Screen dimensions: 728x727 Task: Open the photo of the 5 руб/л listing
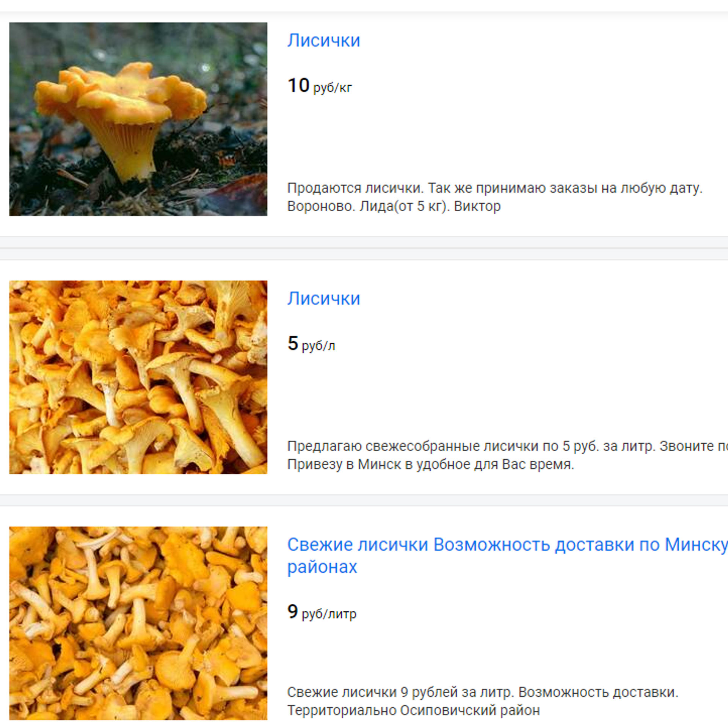click(x=138, y=377)
